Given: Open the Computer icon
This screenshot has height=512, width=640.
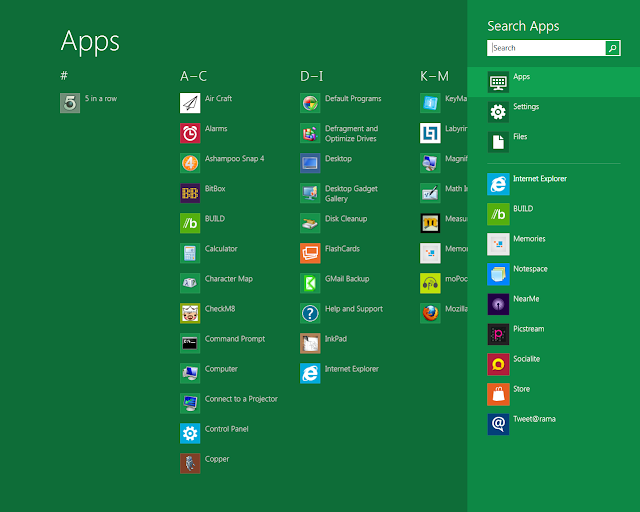Looking at the screenshot, I should pos(190,373).
